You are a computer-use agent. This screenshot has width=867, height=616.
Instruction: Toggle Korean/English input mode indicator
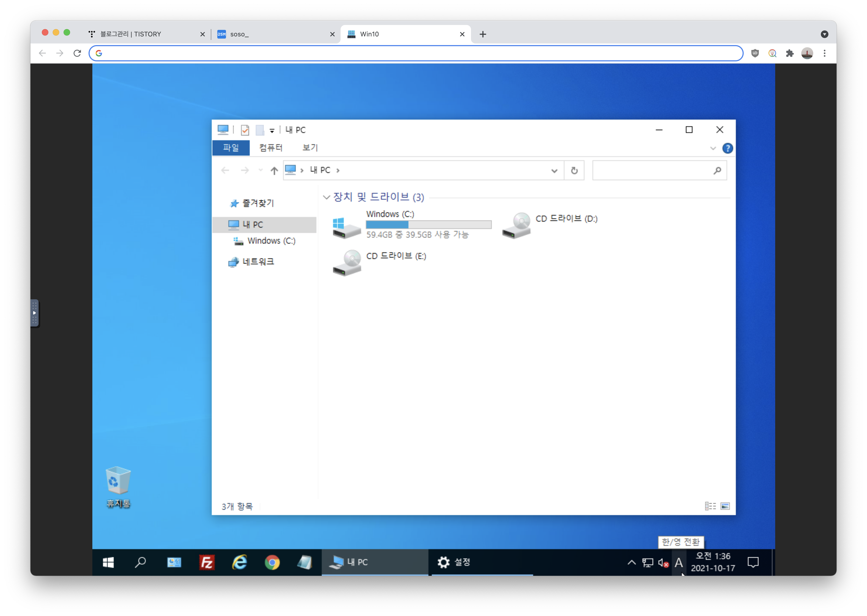click(x=679, y=562)
